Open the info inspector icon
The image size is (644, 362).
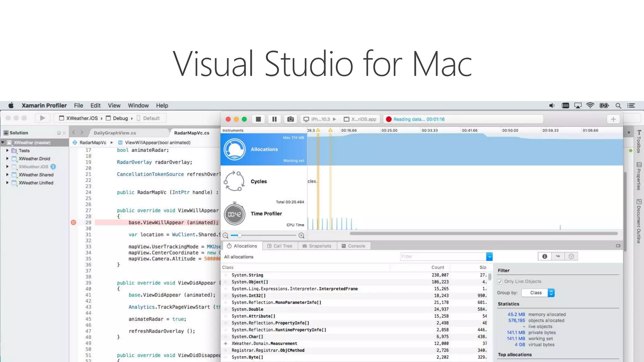545,256
